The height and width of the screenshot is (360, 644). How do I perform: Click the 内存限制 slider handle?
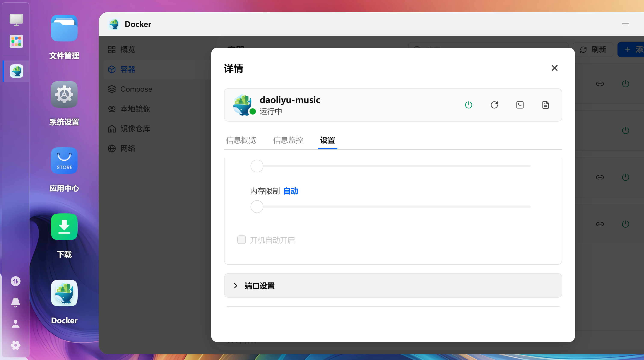click(257, 206)
